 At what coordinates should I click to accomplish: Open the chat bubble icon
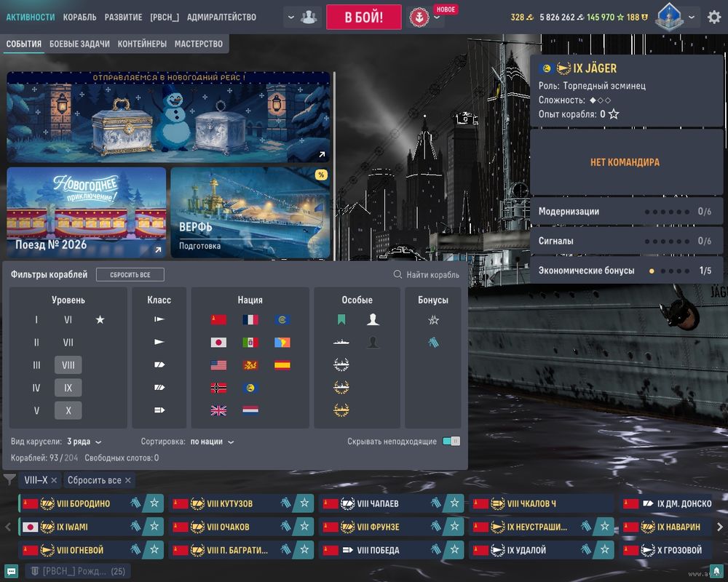click(11, 571)
